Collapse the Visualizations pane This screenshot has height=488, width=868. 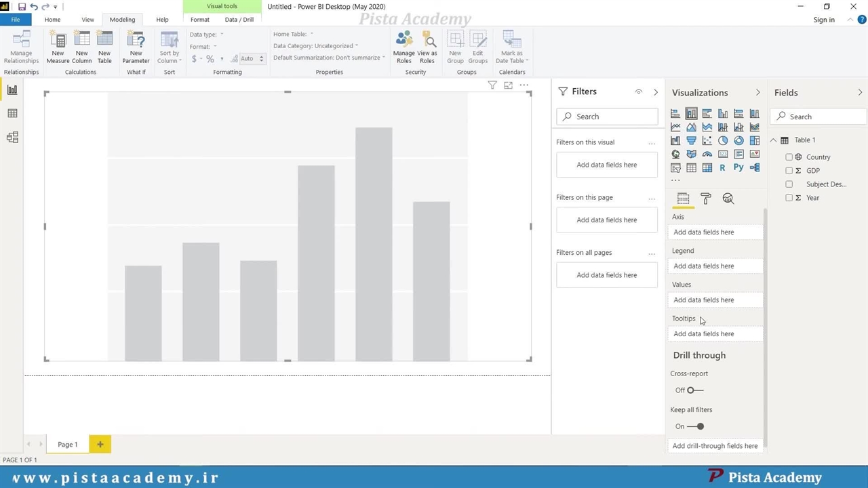coord(757,93)
